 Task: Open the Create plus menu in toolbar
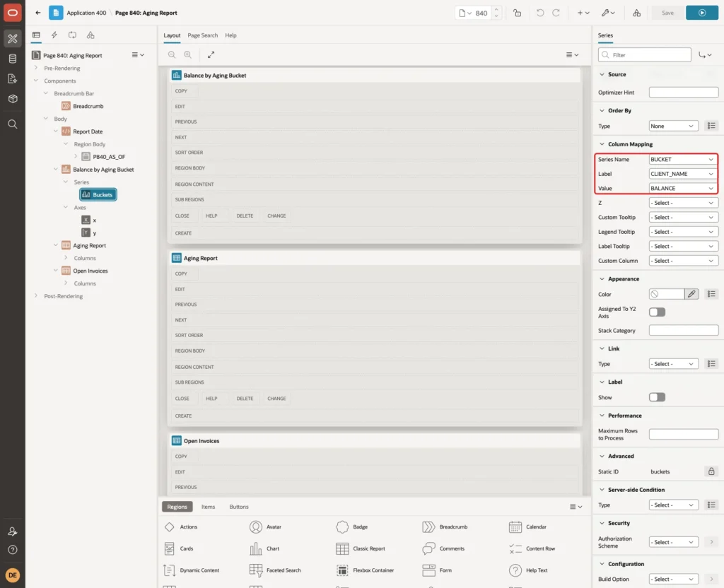coord(583,13)
